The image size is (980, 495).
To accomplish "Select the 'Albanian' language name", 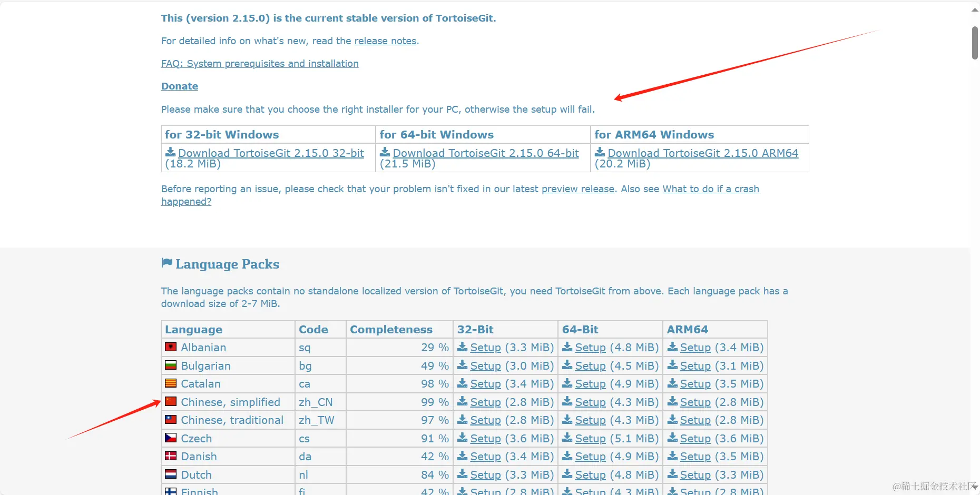I will click(x=203, y=348).
